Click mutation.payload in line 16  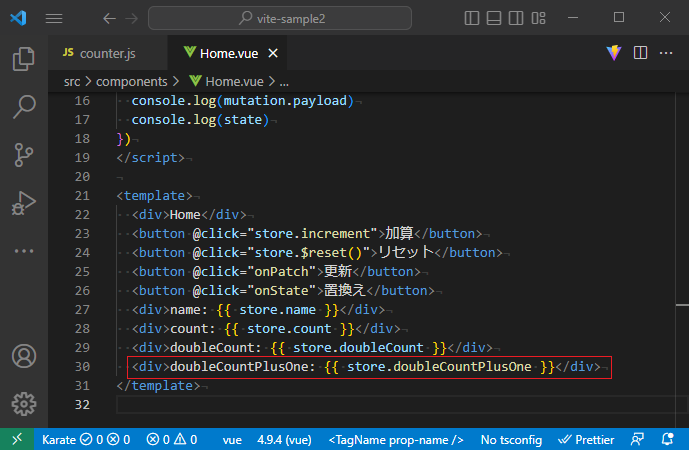(x=285, y=101)
